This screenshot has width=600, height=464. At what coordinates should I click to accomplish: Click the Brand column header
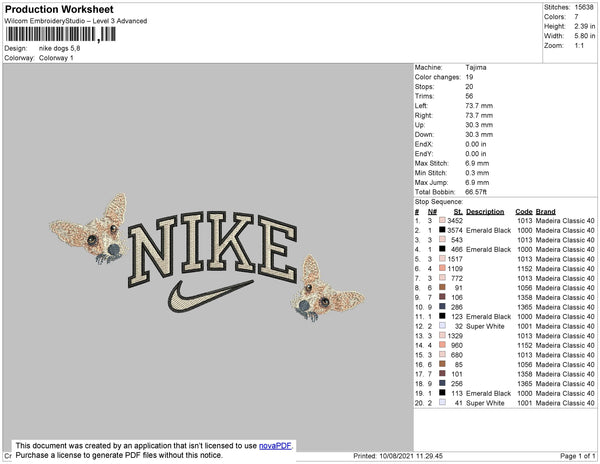click(545, 212)
